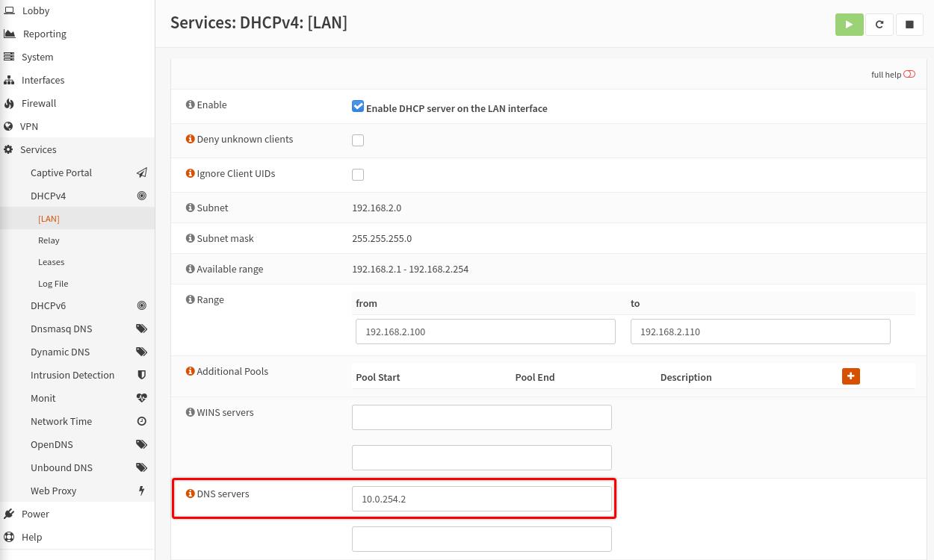This screenshot has height=560, width=934.
Task: Click the DNS servers input field
Action: (482, 499)
